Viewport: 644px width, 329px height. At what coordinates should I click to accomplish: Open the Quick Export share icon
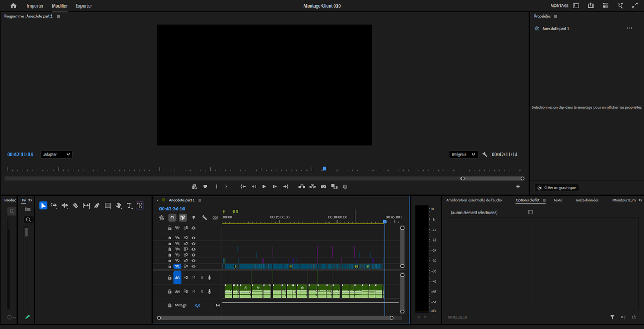591,6
